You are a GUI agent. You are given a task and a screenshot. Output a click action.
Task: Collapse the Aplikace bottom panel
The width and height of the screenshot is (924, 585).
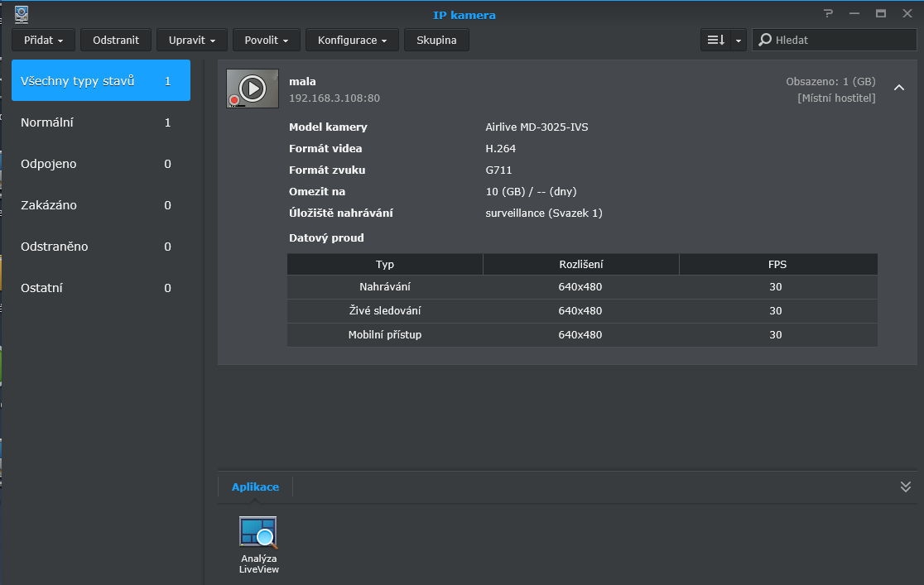pos(905,487)
